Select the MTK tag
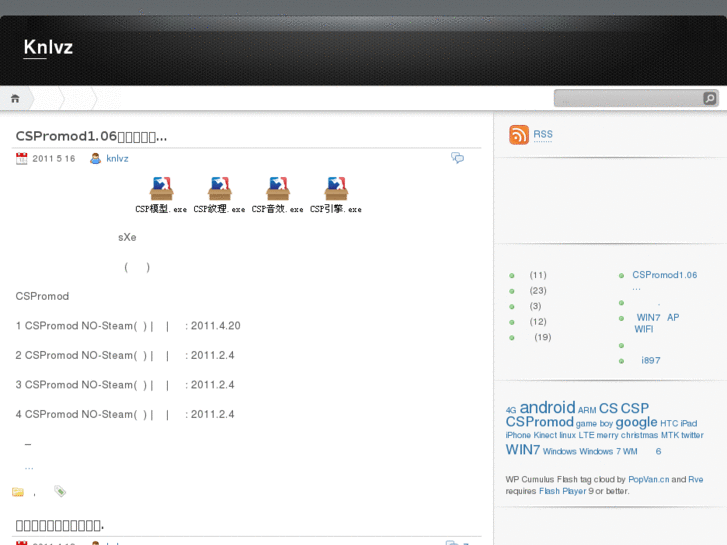Image resolution: width=727 pixels, height=545 pixels. (670, 435)
